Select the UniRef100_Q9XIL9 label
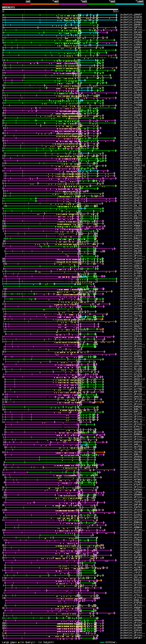 point(131,196)
